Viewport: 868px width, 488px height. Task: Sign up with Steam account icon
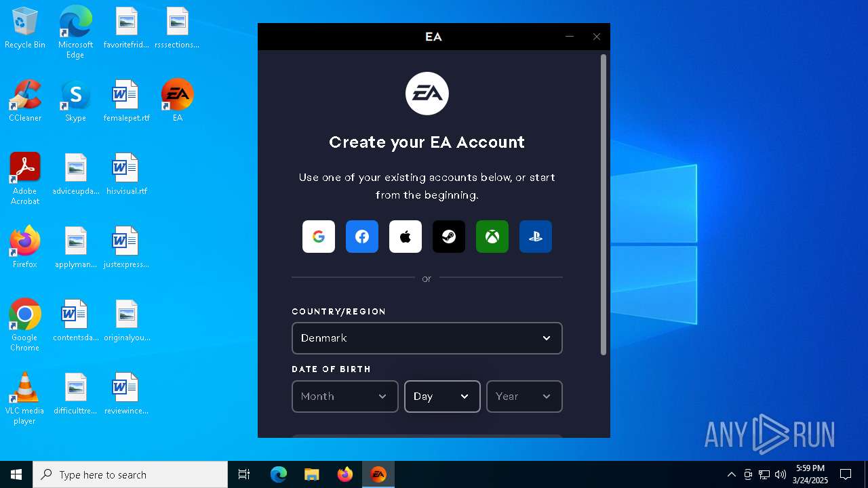[449, 237]
